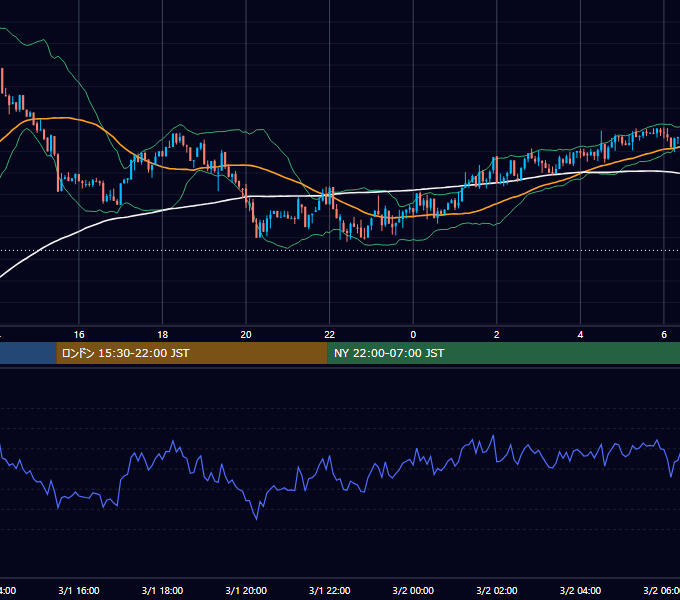Click the 3/2 04:00 date label
Screen dimensions: 680x600
point(580,591)
